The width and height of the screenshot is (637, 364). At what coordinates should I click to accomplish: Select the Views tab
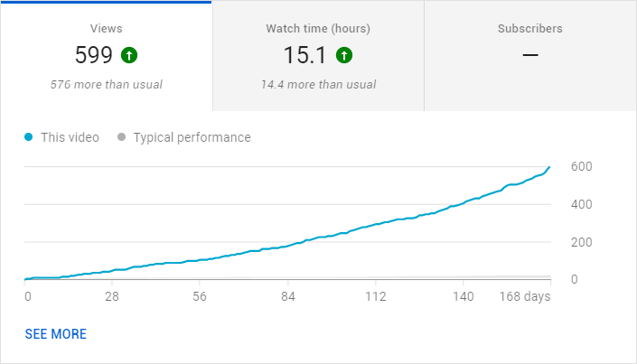point(106,56)
